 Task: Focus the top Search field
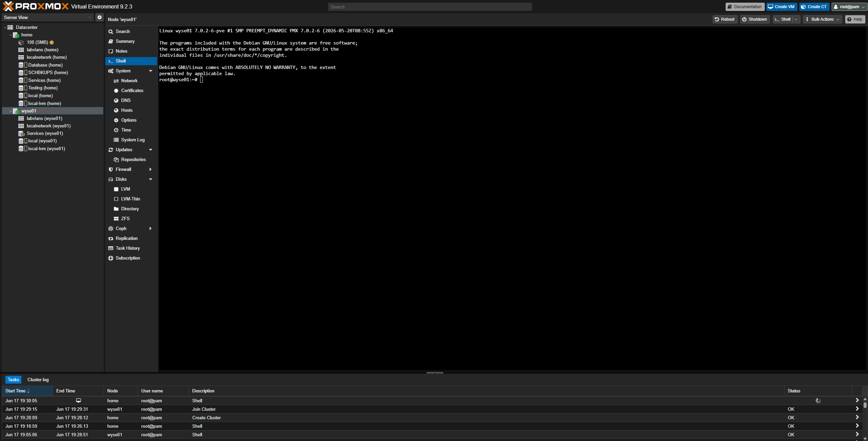click(x=430, y=7)
